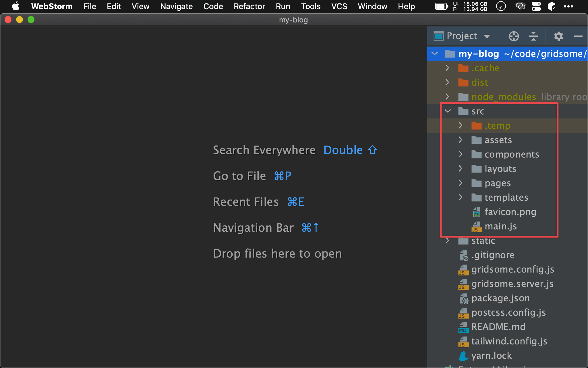Expand the layouts folder chevron
588x368 pixels.
tap(460, 168)
